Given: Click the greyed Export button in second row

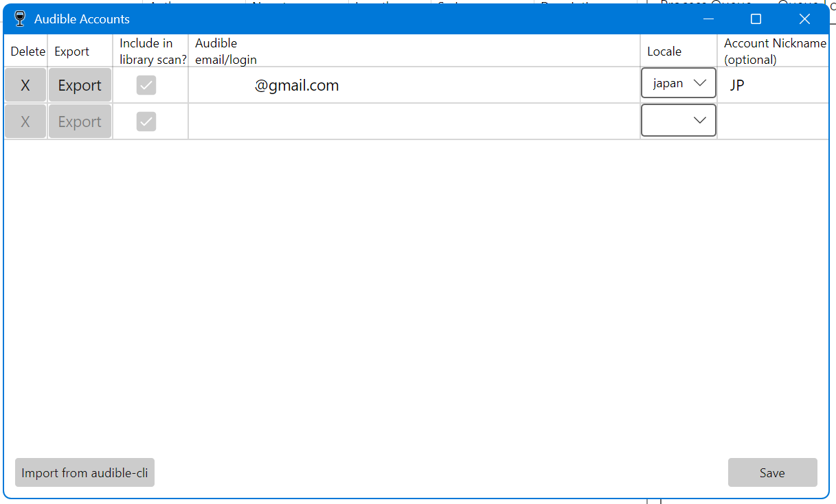Looking at the screenshot, I should pyautogui.click(x=80, y=122).
